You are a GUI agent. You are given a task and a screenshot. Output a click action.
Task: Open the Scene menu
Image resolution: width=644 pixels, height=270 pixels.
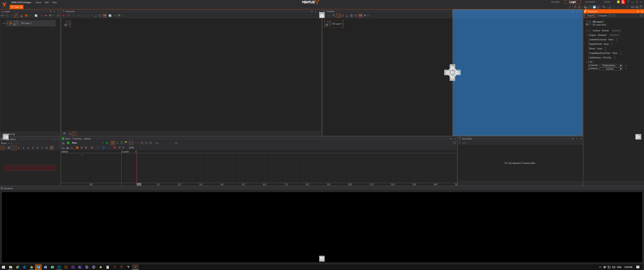coord(38,2)
